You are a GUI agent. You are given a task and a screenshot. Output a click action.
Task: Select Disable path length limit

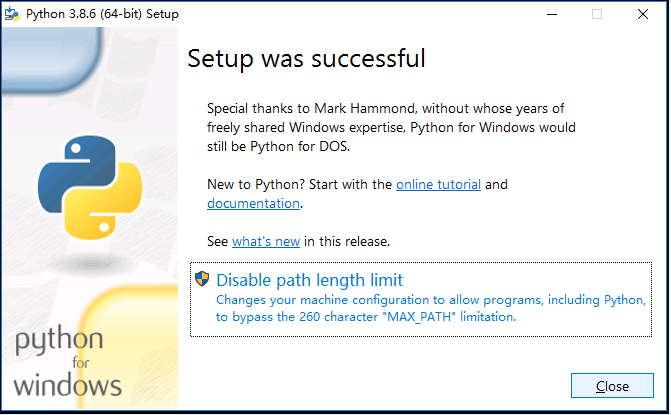(421, 299)
